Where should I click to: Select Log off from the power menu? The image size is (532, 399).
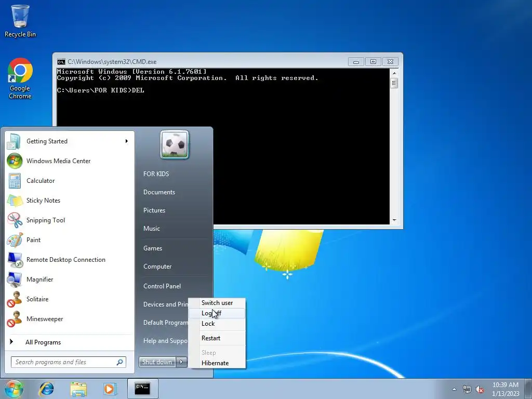[x=217, y=313]
